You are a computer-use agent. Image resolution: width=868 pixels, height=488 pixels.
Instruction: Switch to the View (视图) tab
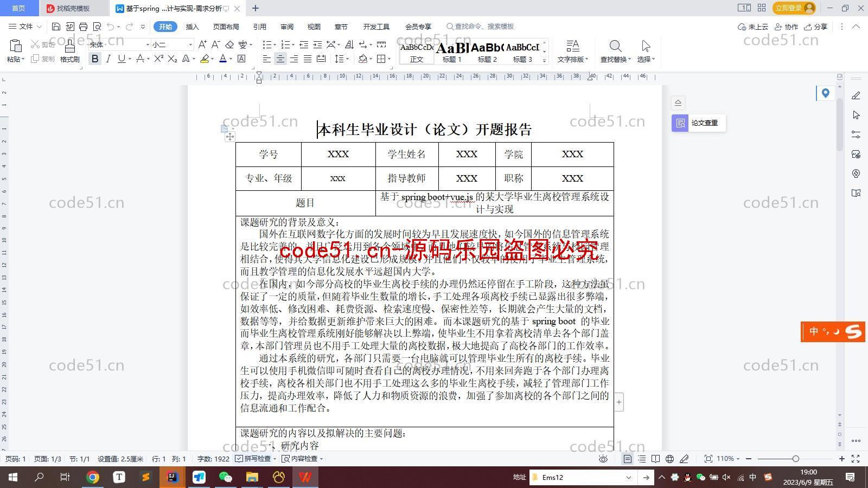point(314,27)
